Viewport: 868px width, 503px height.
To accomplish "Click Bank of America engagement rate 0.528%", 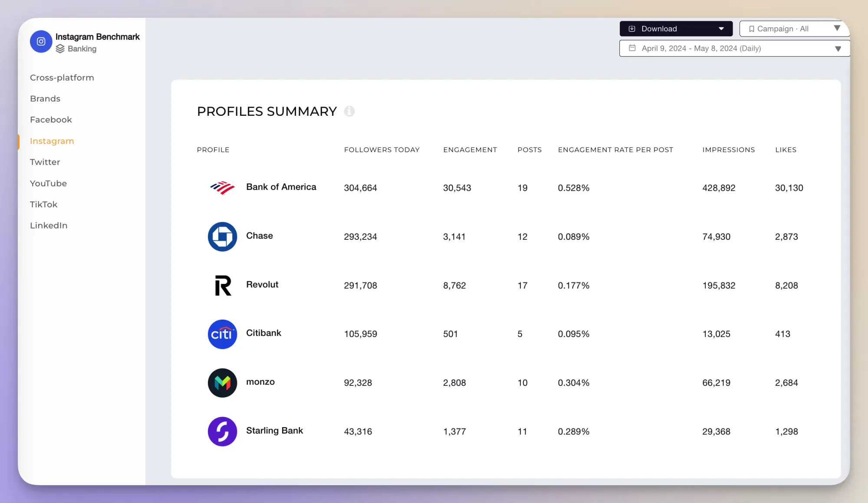I will click(x=573, y=188).
